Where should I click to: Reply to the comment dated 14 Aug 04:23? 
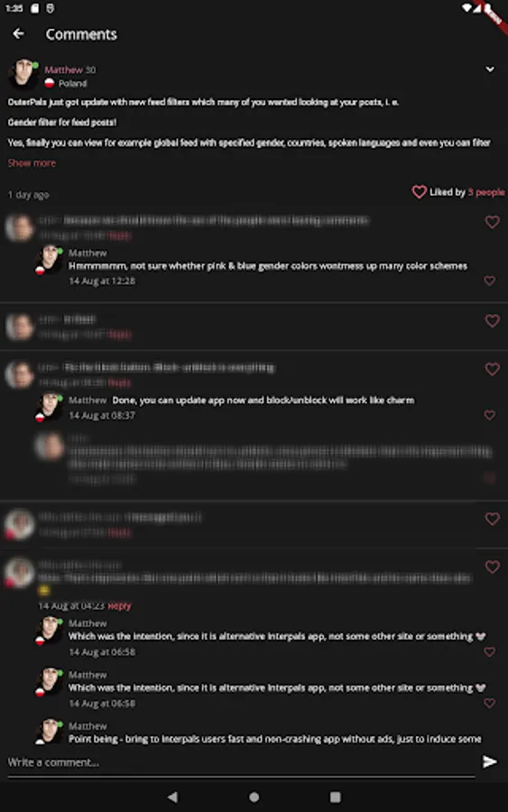120,606
